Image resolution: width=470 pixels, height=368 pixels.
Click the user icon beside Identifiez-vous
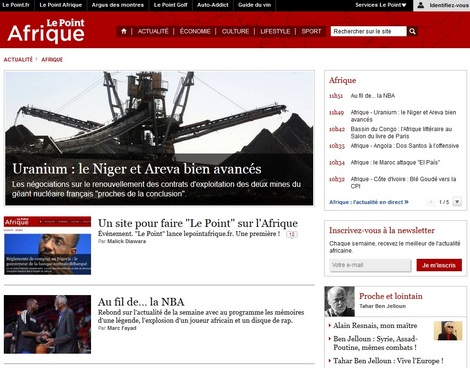(421, 5)
